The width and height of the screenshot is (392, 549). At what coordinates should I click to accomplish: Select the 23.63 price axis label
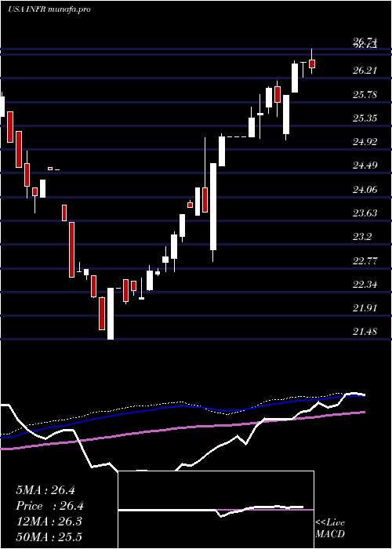click(365, 213)
